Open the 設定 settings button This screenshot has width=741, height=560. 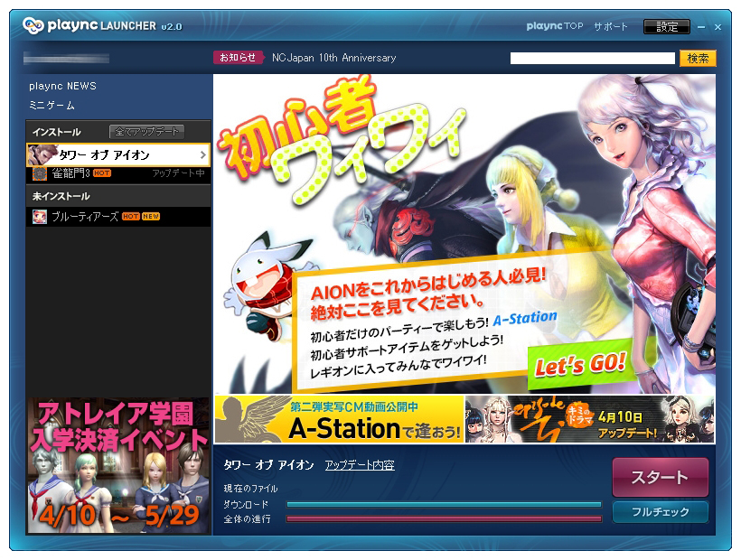click(667, 26)
